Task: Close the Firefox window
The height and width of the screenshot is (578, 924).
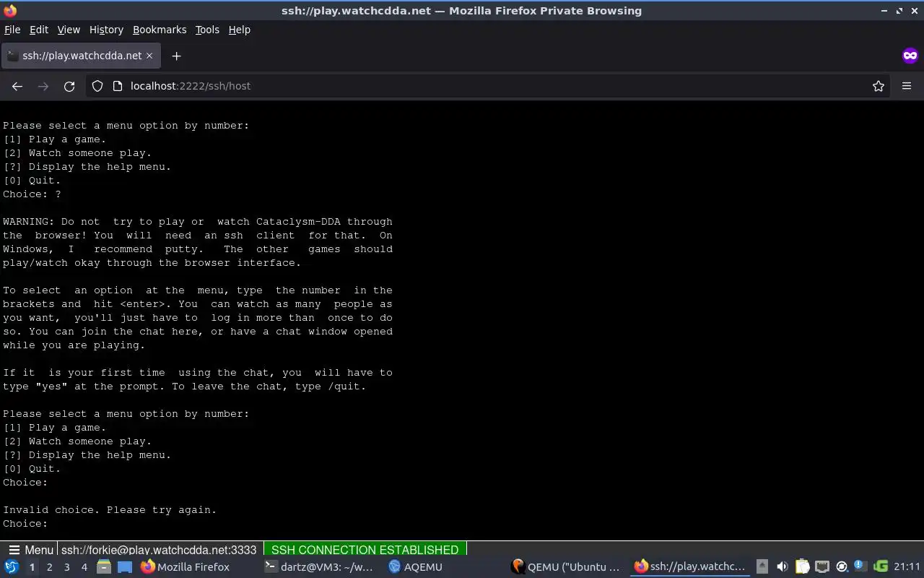Action: click(x=914, y=11)
